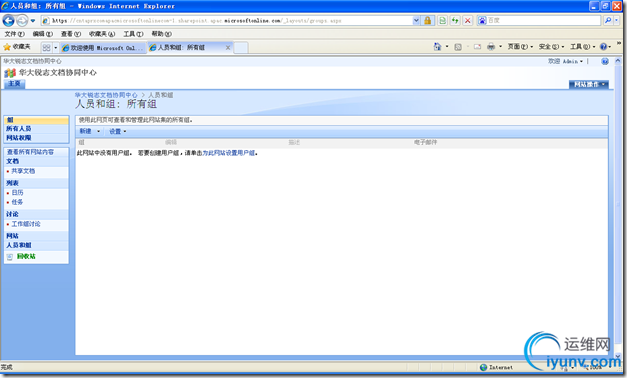This screenshot has height=378, width=627.
Task: Select 组 in the left navigation
Action: pyautogui.click(x=36, y=120)
